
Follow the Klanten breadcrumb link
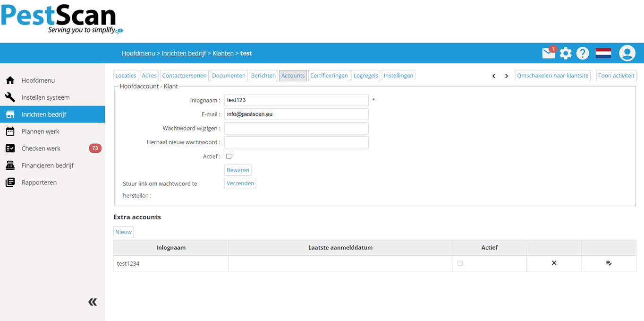click(x=223, y=53)
